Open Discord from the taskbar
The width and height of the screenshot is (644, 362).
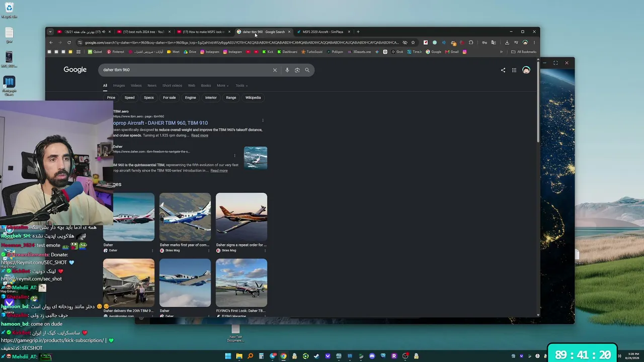pos(372,356)
